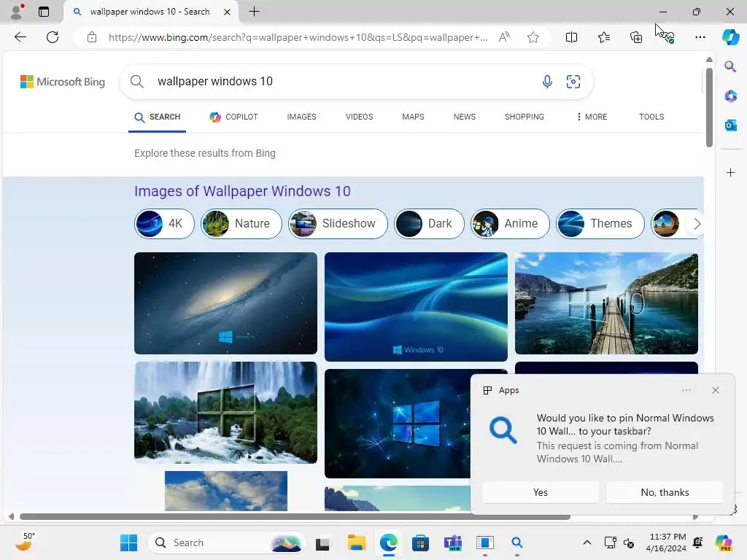Customize sidebar with plus icon
Image resolution: width=747 pixels, height=560 pixels.
(x=730, y=172)
